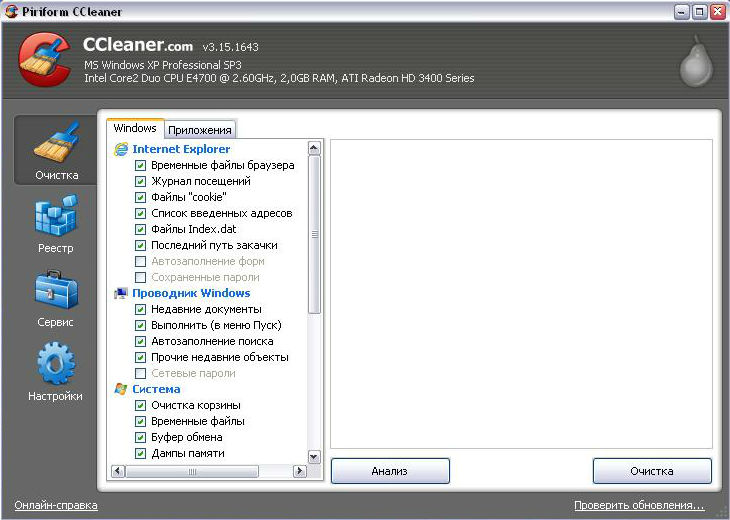Open the Настройки gear section icon
The width and height of the screenshot is (730, 520).
pyautogui.click(x=56, y=363)
